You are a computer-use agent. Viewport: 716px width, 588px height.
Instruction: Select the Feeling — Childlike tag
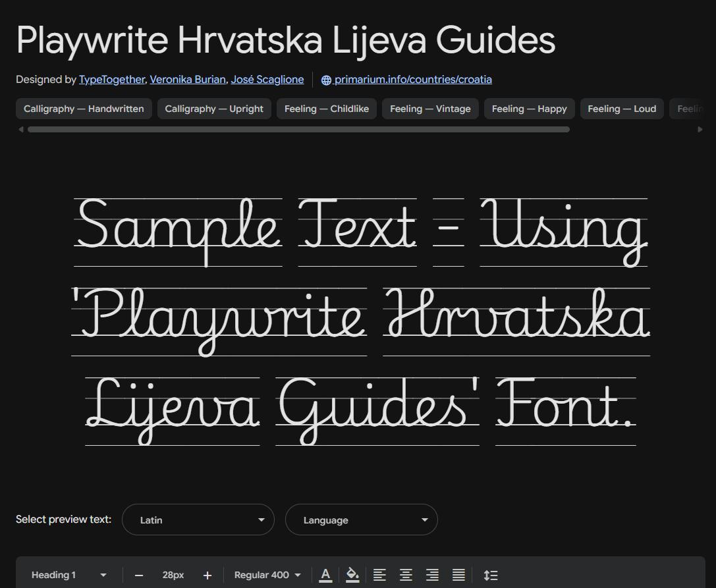(327, 109)
